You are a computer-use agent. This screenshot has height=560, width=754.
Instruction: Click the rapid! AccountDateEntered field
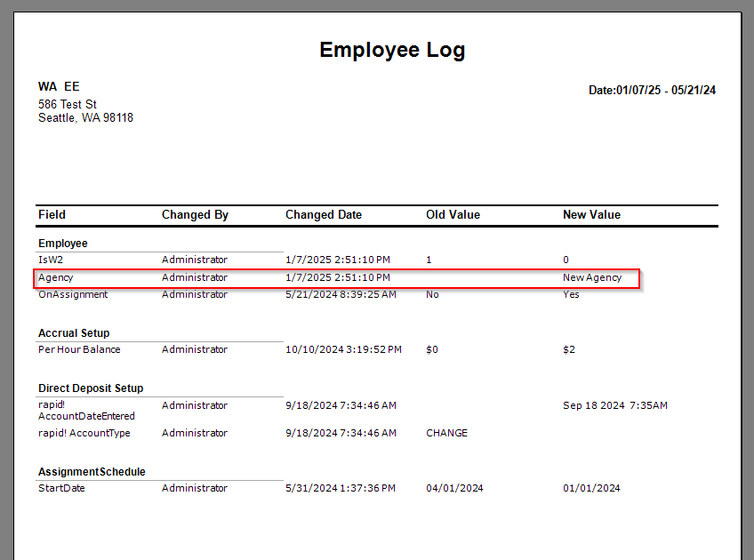click(x=86, y=411)
